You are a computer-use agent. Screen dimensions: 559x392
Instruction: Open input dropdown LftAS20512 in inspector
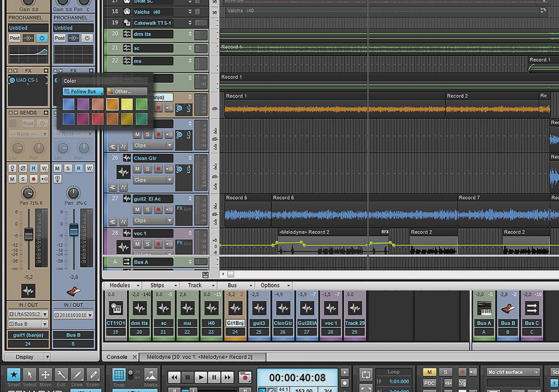28,314
